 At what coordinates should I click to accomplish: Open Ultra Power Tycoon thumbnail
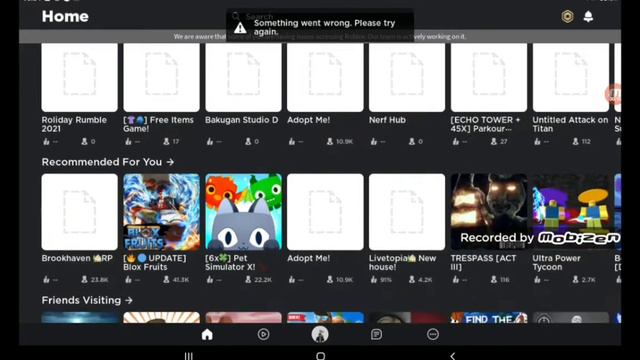pos(571,212)
